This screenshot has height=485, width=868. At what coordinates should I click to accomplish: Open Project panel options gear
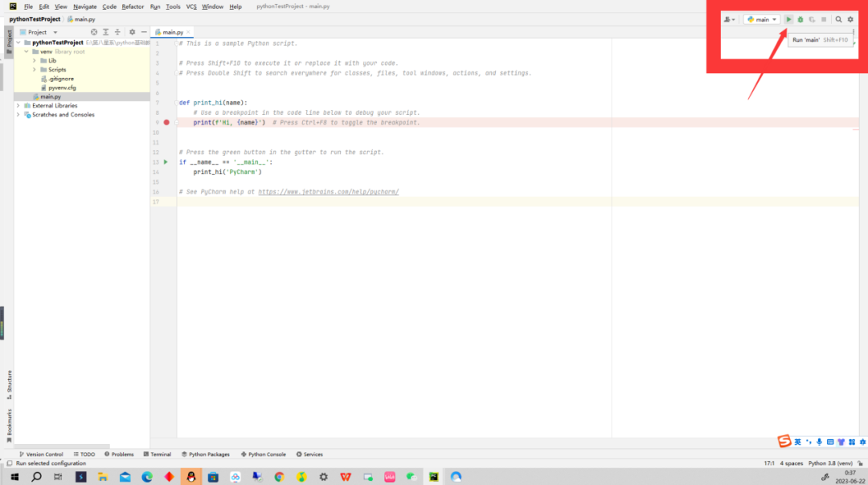132,32
